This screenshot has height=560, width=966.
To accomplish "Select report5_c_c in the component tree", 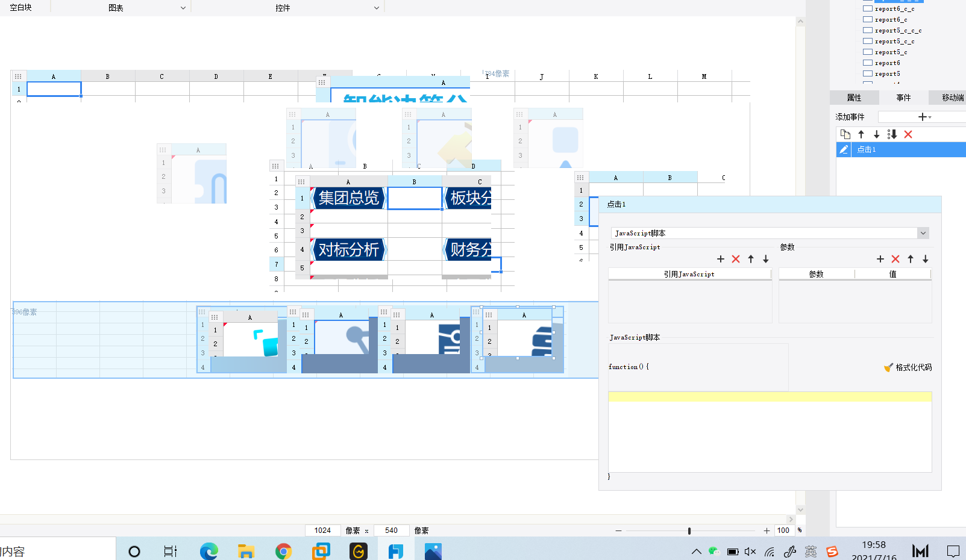I will 894,41.
